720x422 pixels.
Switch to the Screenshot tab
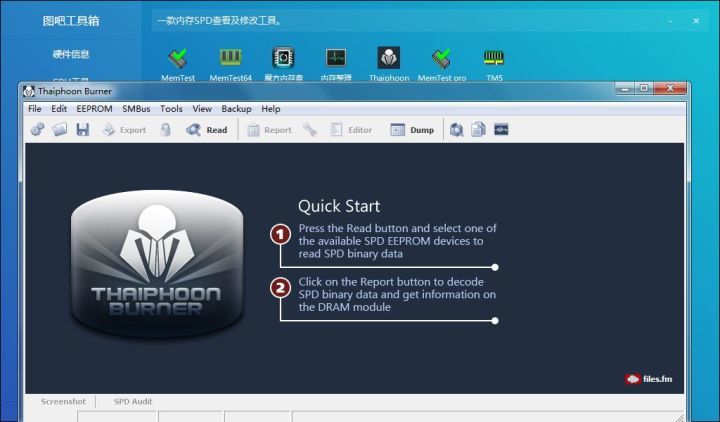click(63, 401)
